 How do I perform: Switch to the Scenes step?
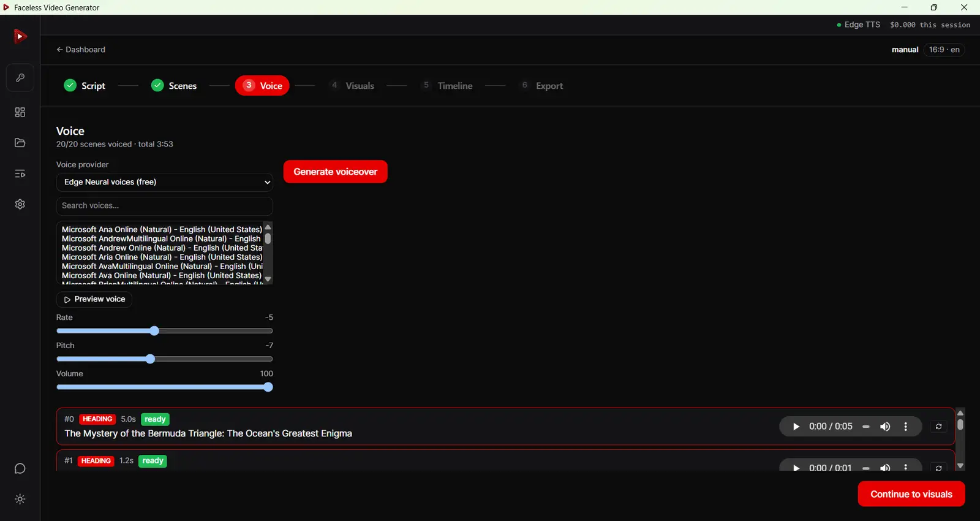(x=174, y=86)
